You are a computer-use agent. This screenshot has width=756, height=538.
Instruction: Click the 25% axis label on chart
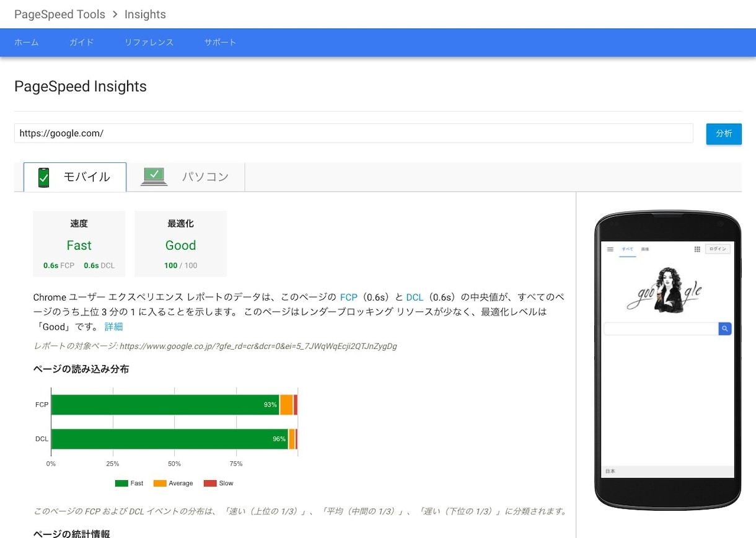click(113, 464)
